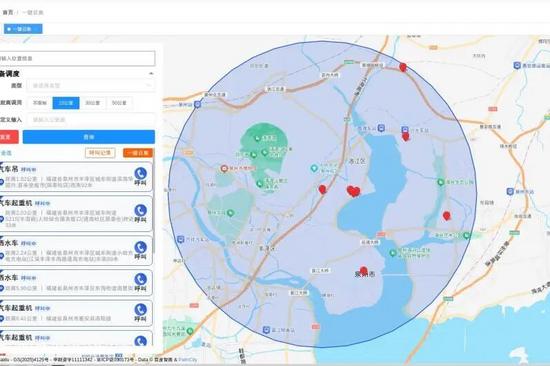This screenshot has width=550, height=366.
Task: Call the 汽车起重机 at 6.43公里 via phone icon
Action: coord(140,310)
